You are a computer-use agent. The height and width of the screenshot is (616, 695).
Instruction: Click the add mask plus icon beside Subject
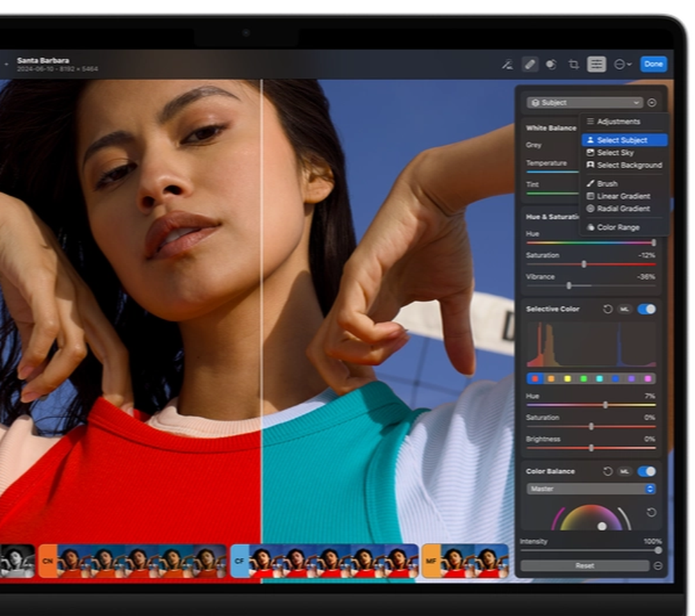point(652,102)
